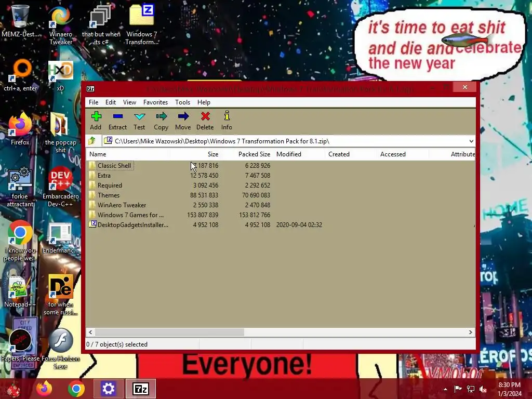Image resolution: width=532 pixels, height=399 pixels.
Task: Select the WinAero Tweaker folder
Action: [x=122, y=205]
